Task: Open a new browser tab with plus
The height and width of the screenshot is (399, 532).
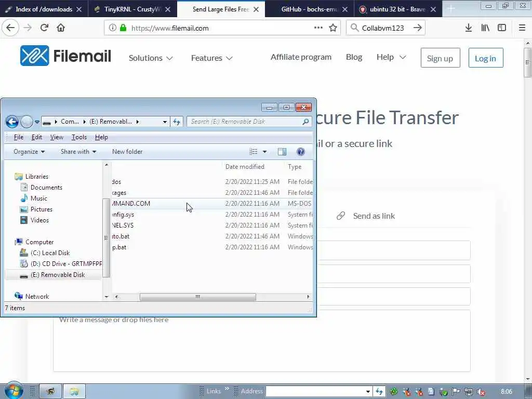Action: pyautogui.click(x=451, y=9)
